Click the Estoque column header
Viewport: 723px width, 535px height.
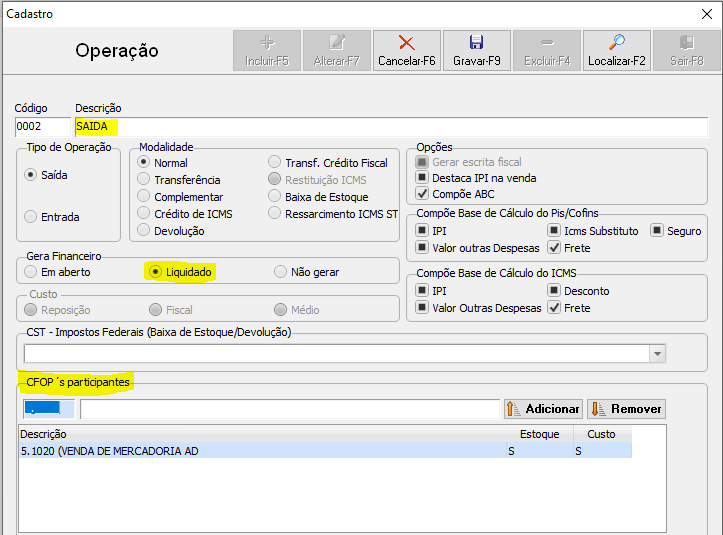point(540,434)
